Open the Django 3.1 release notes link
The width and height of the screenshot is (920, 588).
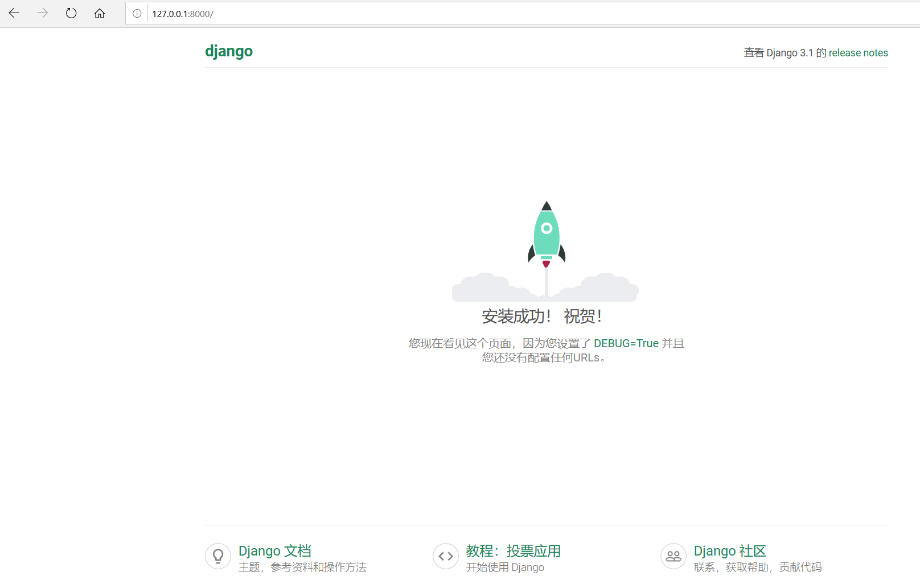(858, 53)
